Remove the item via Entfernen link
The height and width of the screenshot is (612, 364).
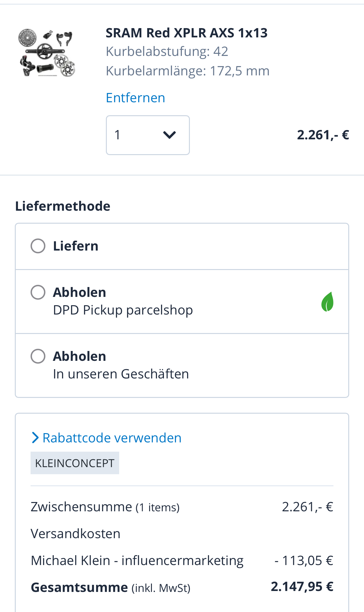pos(135,98)
